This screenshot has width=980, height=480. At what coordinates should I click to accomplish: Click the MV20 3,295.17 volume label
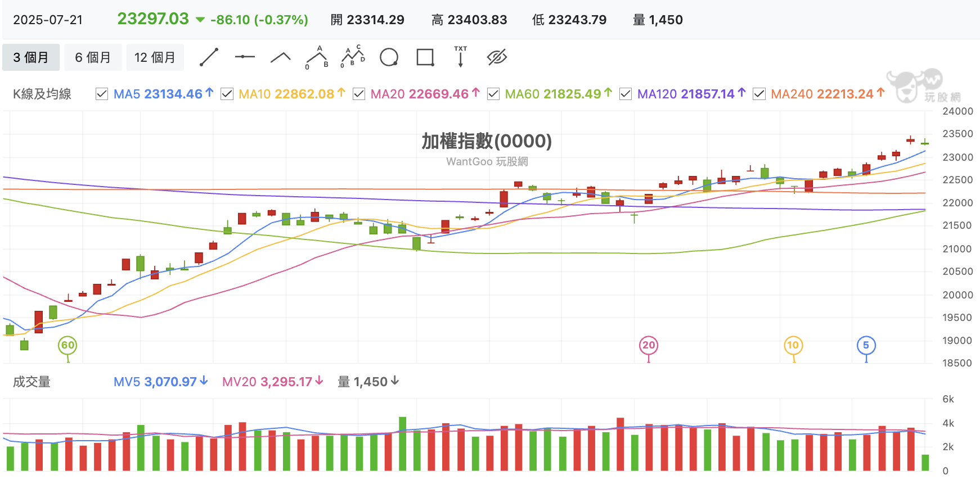click(x=272, y=382)
